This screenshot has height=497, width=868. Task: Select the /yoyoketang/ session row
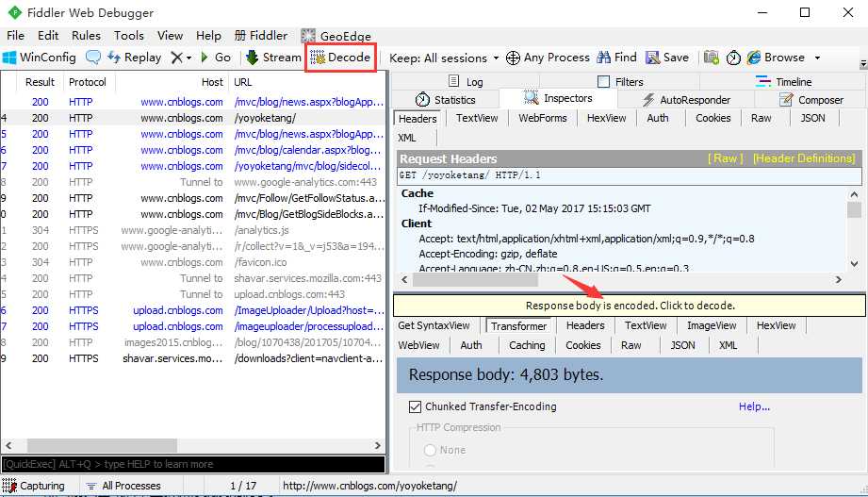point(192,118)
